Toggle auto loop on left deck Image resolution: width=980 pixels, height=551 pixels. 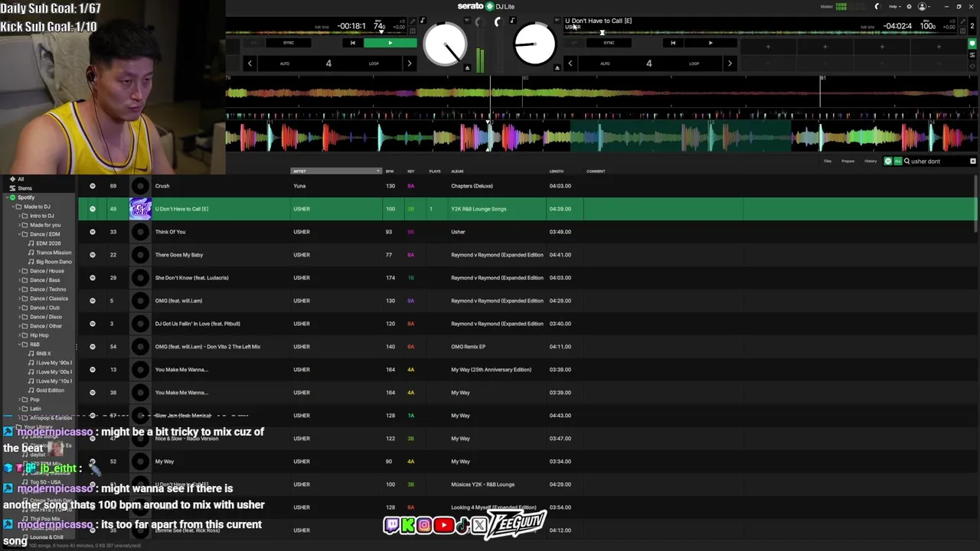click(284, 64)
